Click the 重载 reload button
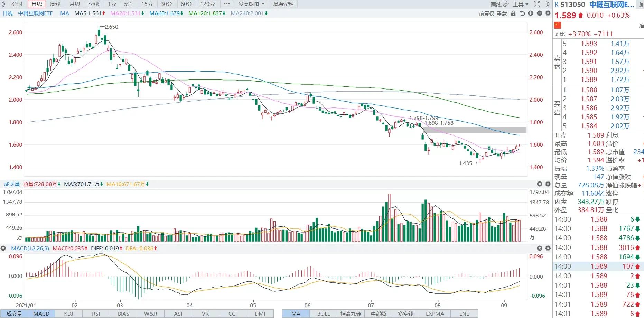Image resolution: width=644 pixels, height=318 pixels. click(502, 13)
